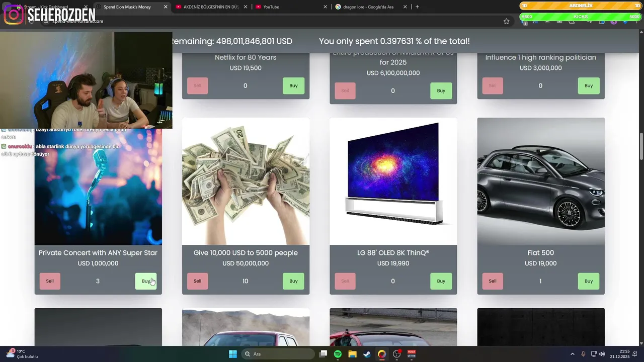This screenshot has height=362, width=644.
Task: Click the LG OLED quantity field showing 0
Action: click(x=393, y=281)
